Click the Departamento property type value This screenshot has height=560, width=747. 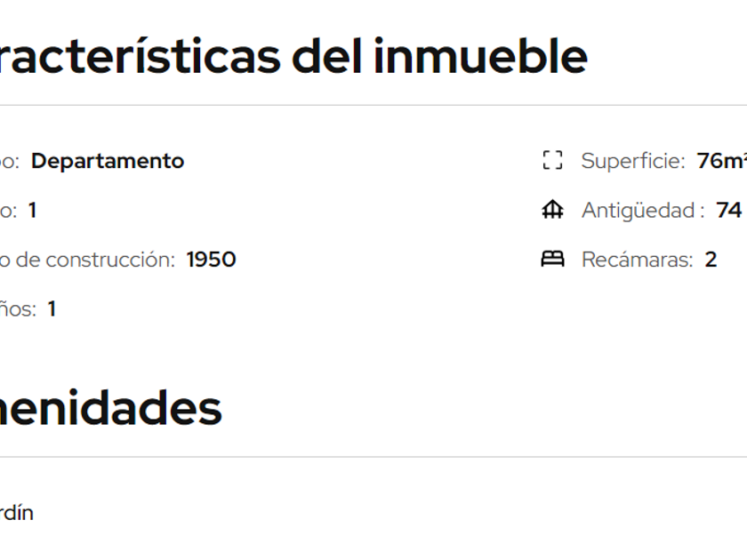[108, 161]
